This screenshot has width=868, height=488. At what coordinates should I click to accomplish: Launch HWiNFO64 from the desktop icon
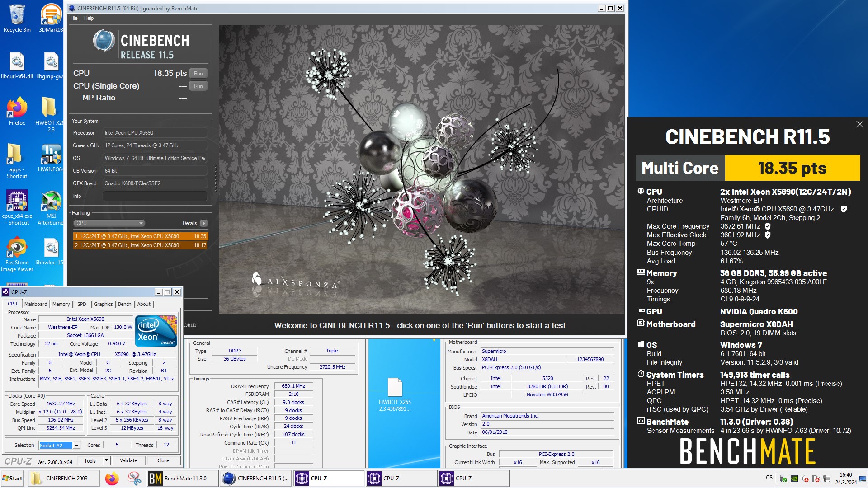[51, 158]
